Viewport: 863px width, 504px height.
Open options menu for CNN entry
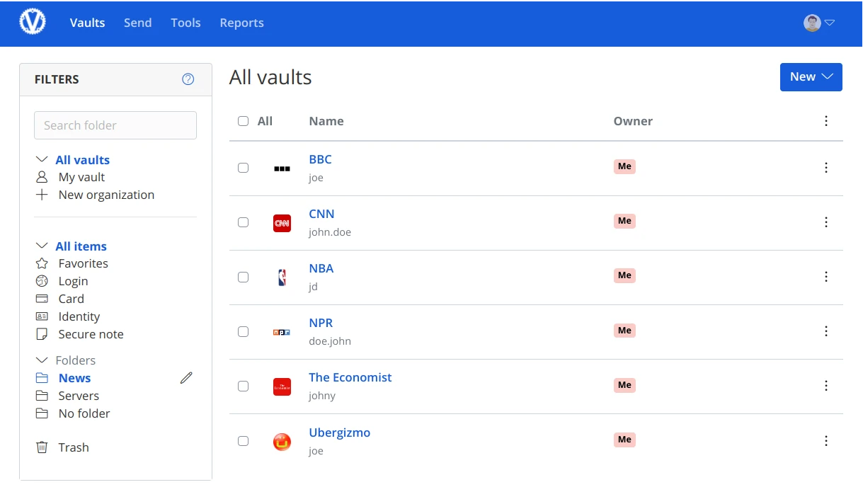coord(825,222)
